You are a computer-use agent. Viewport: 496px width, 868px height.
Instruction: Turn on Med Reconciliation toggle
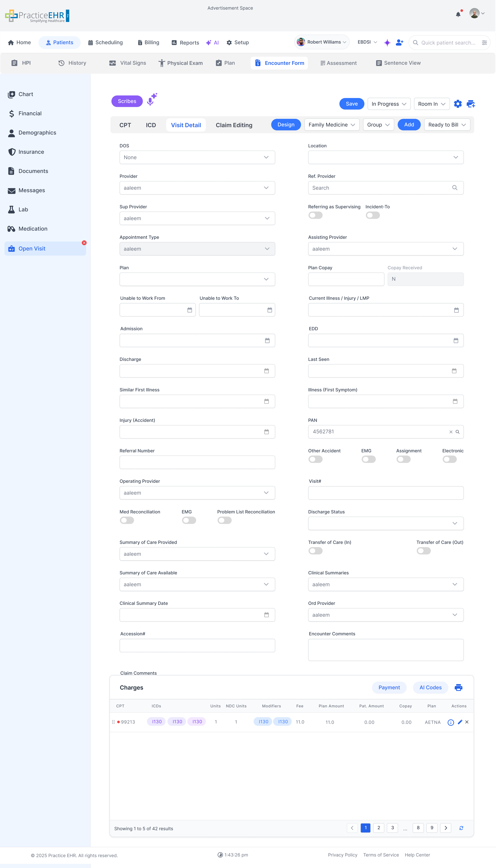(127, 520)
